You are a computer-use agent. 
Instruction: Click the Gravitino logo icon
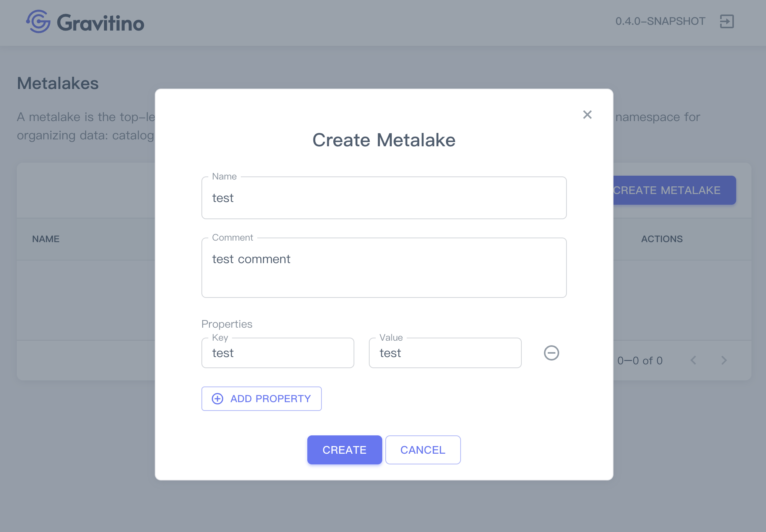tap(38, 22)
